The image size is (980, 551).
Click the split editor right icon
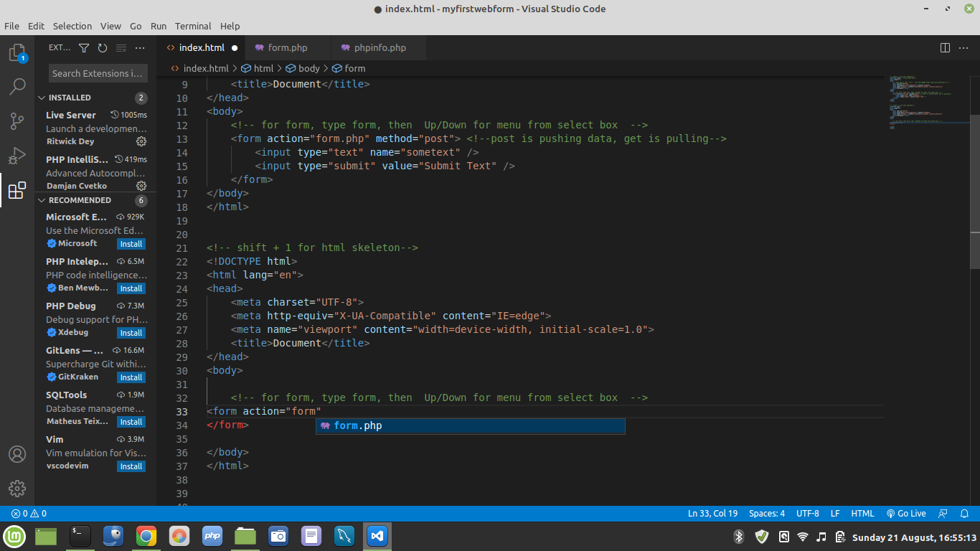[x=945, y=48]
